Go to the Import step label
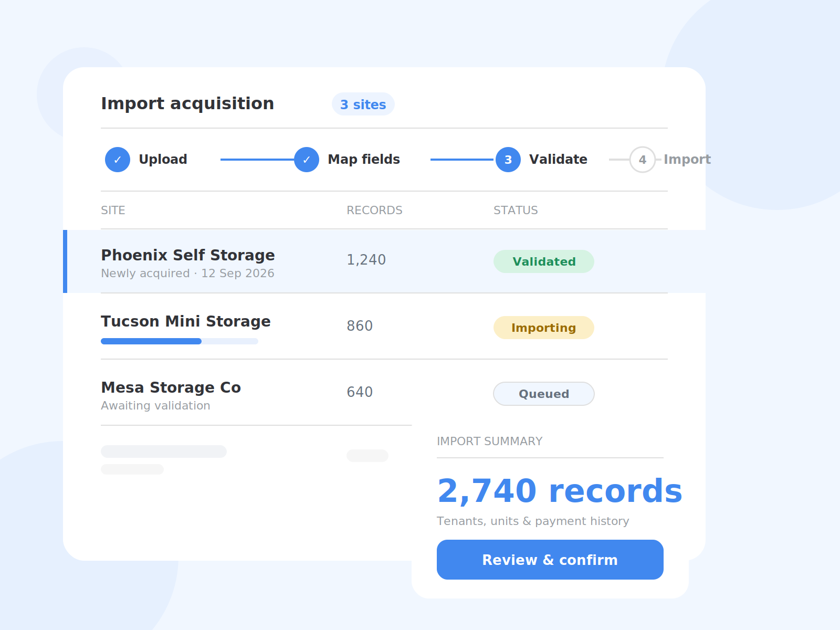This screenshot has height=630, width=840. [x=687, y=160]
